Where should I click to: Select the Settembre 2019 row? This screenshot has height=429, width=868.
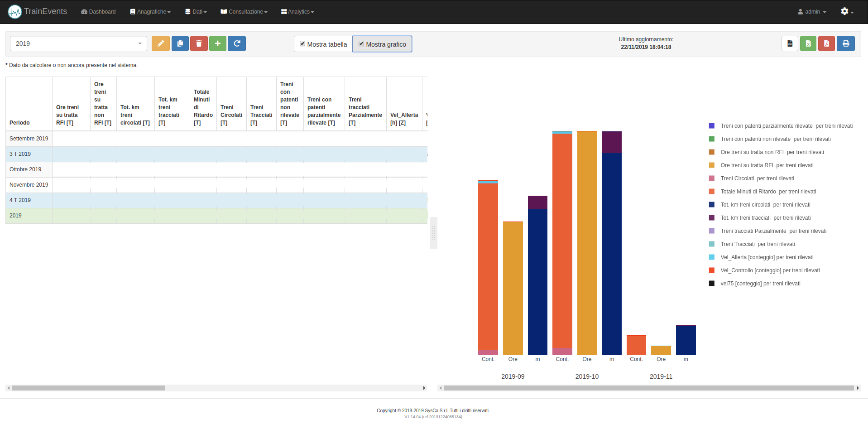coord(216,139)
